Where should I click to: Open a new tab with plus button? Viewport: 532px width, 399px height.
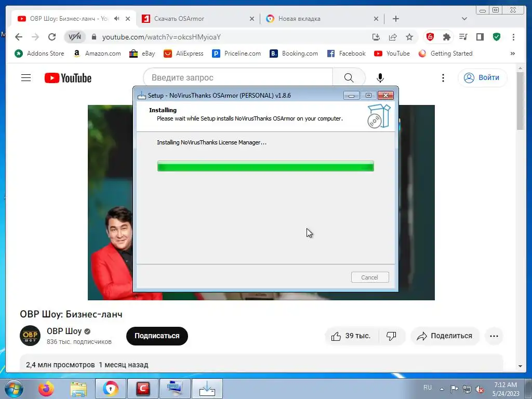(x=395, y=19)
